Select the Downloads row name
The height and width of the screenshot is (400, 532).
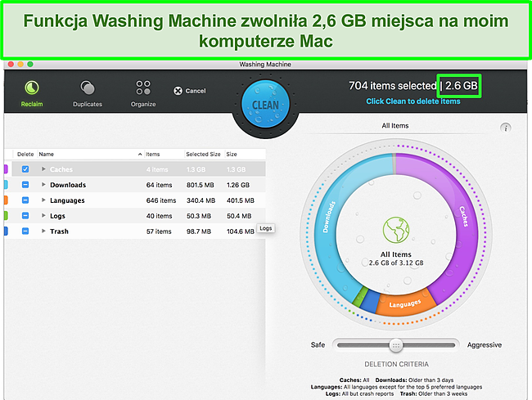68,185
